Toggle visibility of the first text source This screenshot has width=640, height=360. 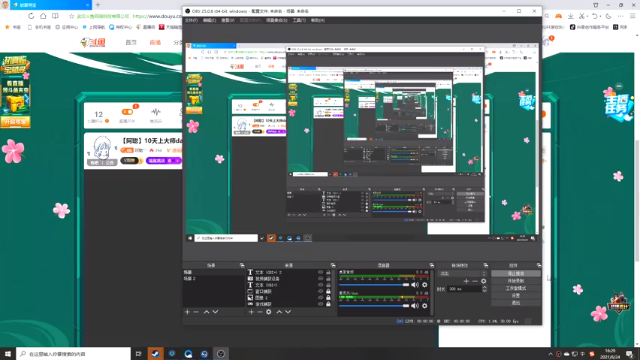(320, 272)
